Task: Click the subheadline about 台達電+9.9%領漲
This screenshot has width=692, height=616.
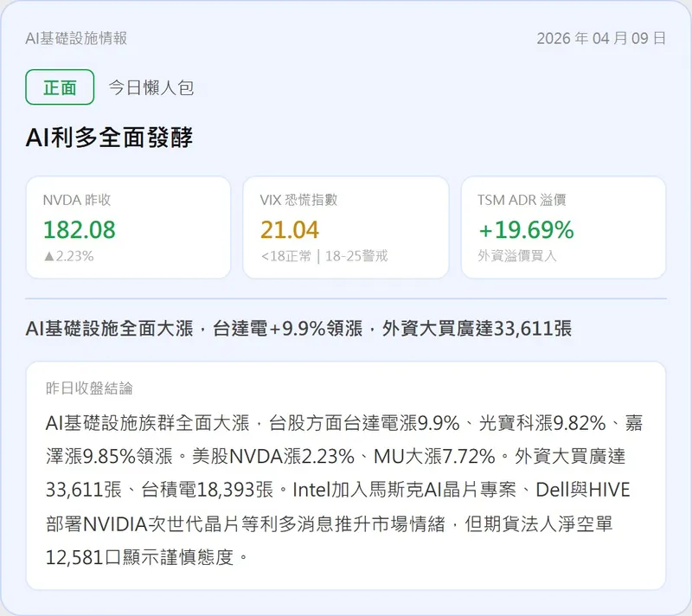Action: coord(298,329)
